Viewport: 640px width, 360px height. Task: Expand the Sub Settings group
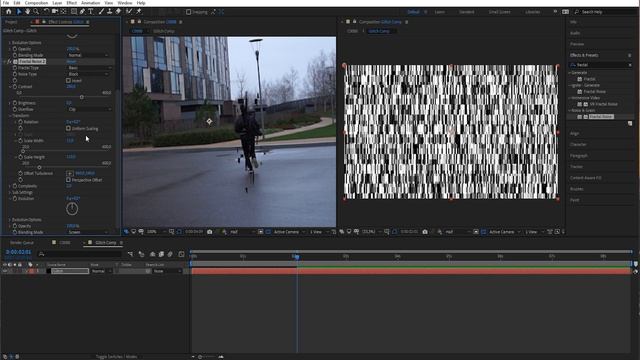(x=10, y=192)
